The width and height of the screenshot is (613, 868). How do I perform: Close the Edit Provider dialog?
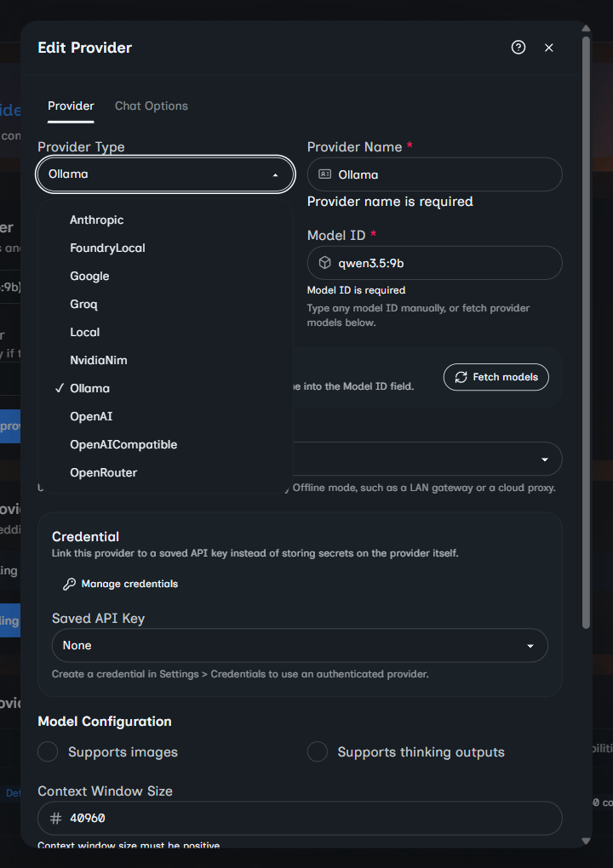549,48
